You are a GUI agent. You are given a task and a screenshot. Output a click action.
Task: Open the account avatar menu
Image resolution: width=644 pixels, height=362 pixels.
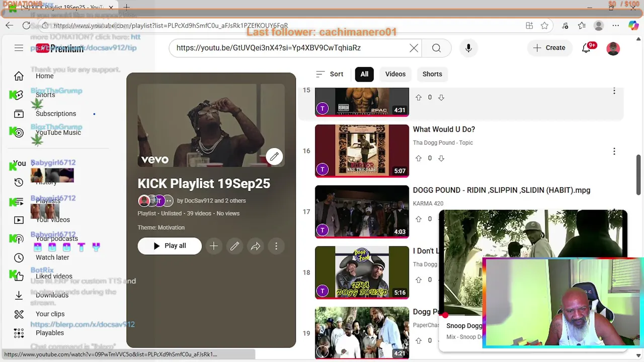coord(613,48)
